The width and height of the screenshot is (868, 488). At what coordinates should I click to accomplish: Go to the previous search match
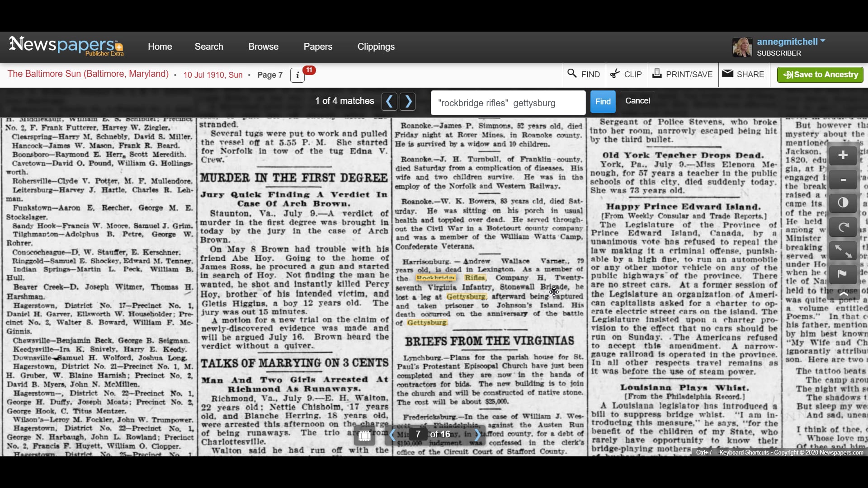(x=389, y=102)
